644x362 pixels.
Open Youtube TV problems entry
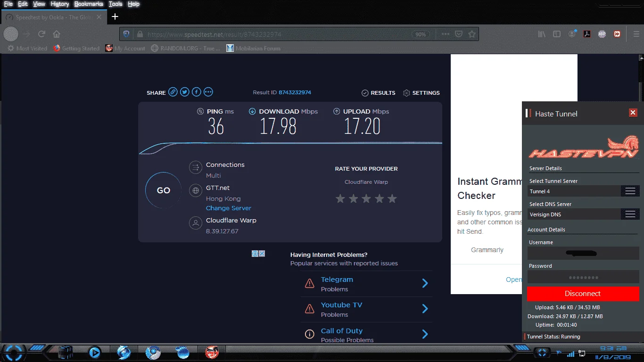366,309
